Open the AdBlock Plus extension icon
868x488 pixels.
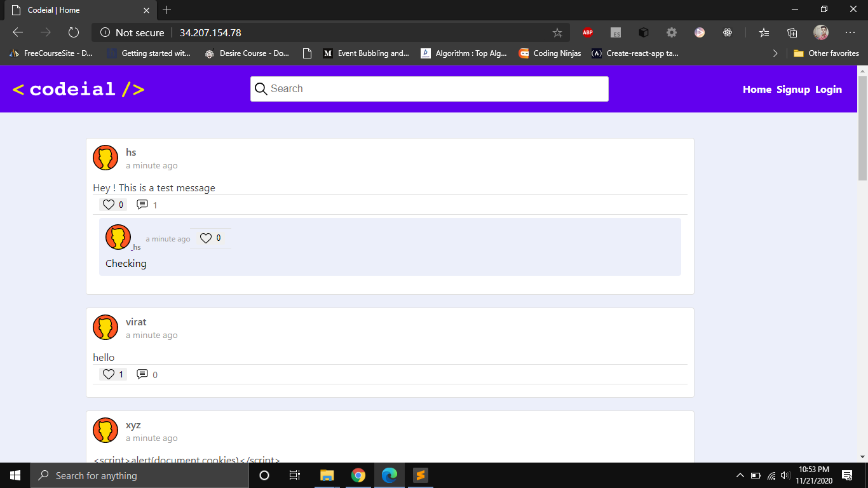click(588, 32)
